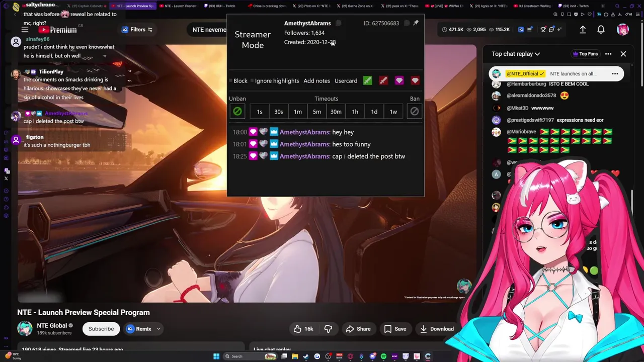Click the Windows taskbar Search box

coord(251,356)
